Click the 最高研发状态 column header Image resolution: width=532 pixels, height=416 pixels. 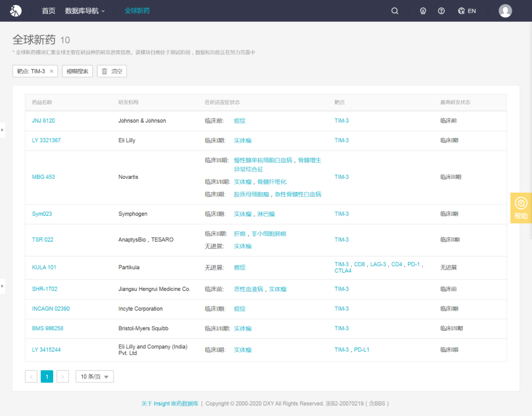point(455,103)
